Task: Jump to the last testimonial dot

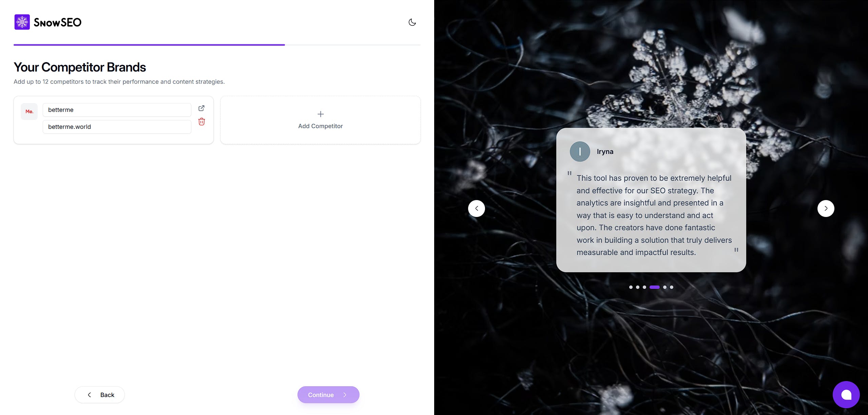Action: [672, 287]
